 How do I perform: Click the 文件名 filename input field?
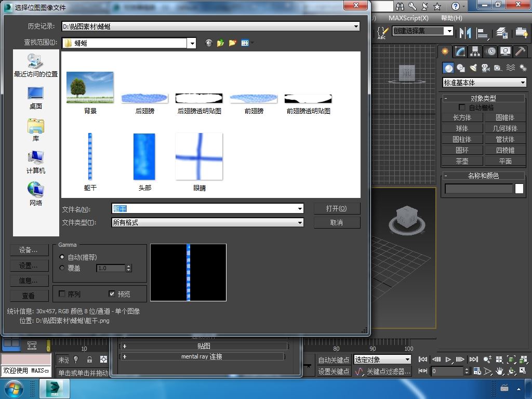click(x=207, y=209)
